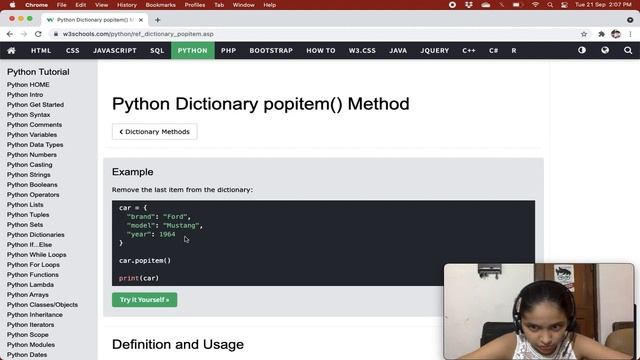
Task: Open the Chrome Bookmarks menu
Action: 160,5
